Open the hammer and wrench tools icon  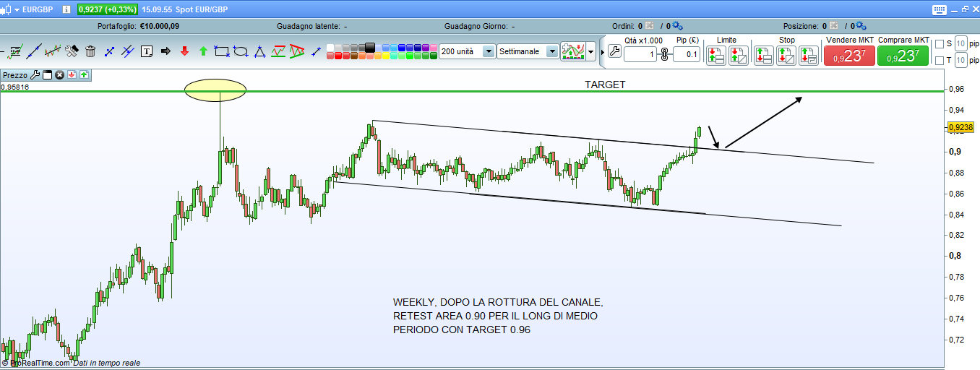pos(72,51)
